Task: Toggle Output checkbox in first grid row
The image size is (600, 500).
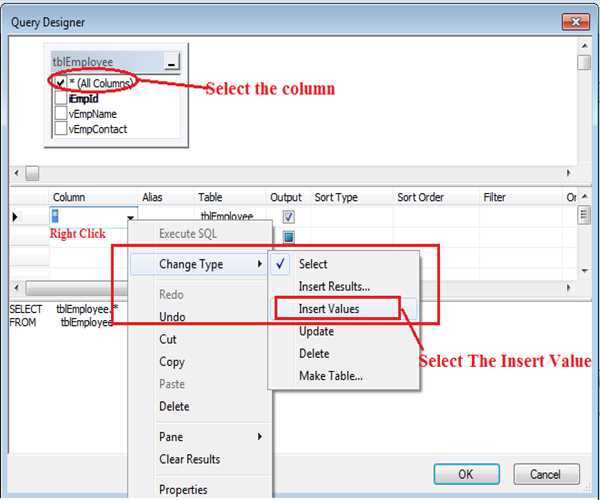Action: tap(288, 216)
